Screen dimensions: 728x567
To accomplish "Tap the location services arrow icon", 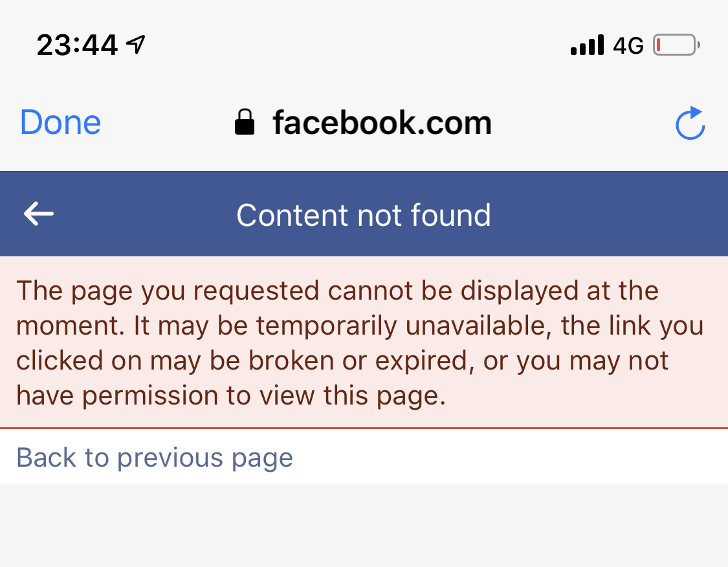I will (135, 44).
